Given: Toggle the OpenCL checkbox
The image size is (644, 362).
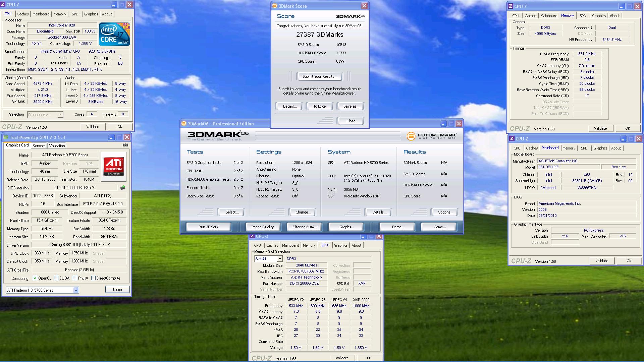Looking at the screenshot, I should coord(35,278).
